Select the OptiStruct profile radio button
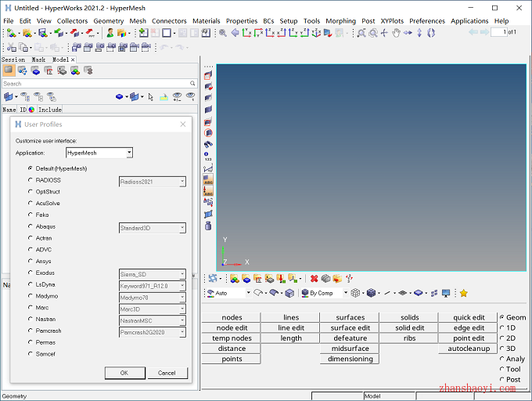This screenshot has width=532, height=401. (31, 191)
